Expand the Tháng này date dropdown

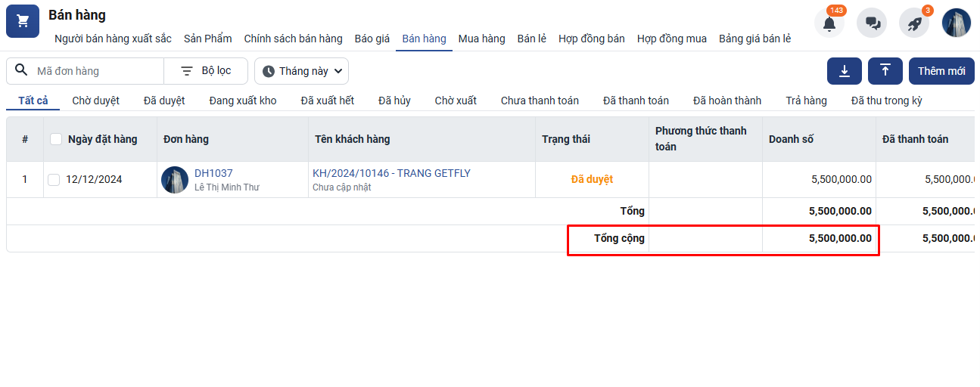pyautogui.click(x=301, y=71)
